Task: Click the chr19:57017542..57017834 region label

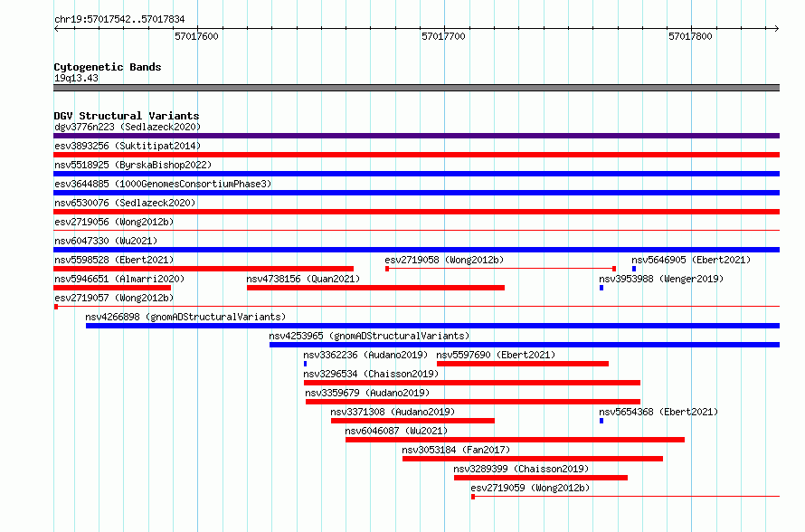Action: click(119, 19)
